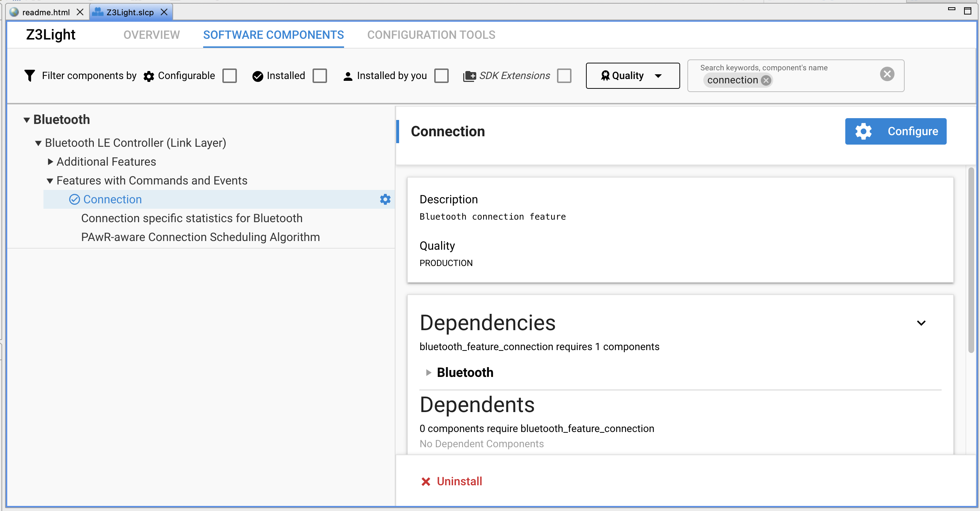Viewport: 980px width, 511px height.
Task: Click the person icon for Installed by you
Action: coord(348,76)
